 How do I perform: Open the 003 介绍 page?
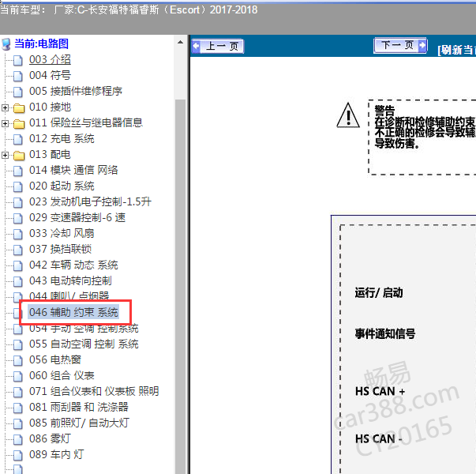point(50,59)
